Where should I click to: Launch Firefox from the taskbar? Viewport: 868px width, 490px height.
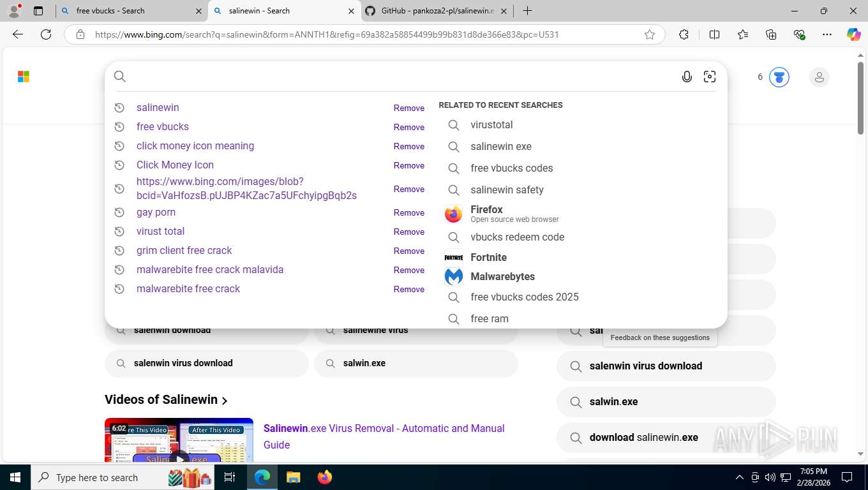[x=325, y=477]
